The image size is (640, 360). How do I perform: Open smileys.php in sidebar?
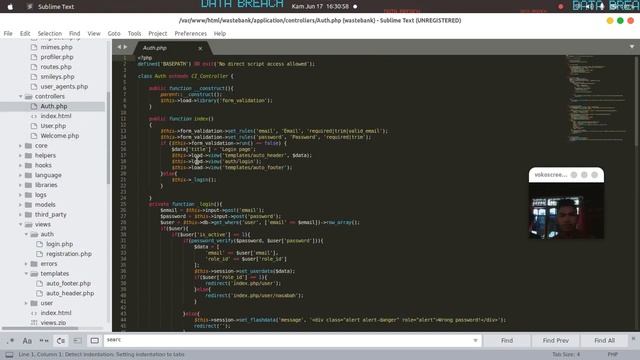pyautogui.click(x=57, y=77)
